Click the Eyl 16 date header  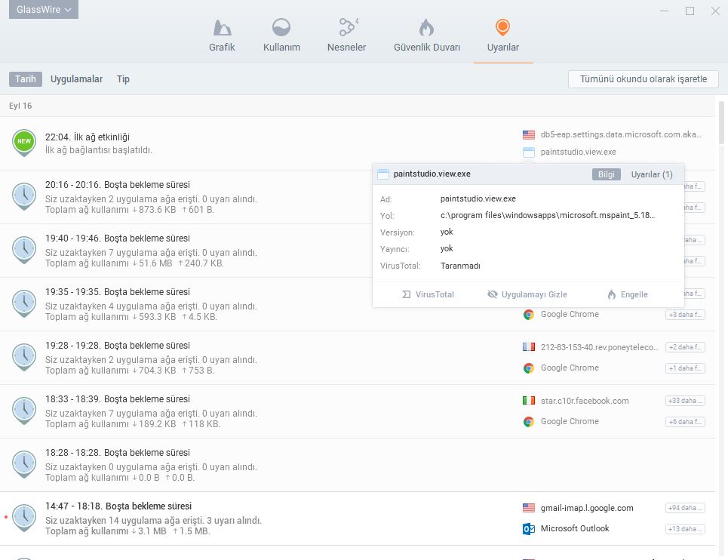pos(20,106)
